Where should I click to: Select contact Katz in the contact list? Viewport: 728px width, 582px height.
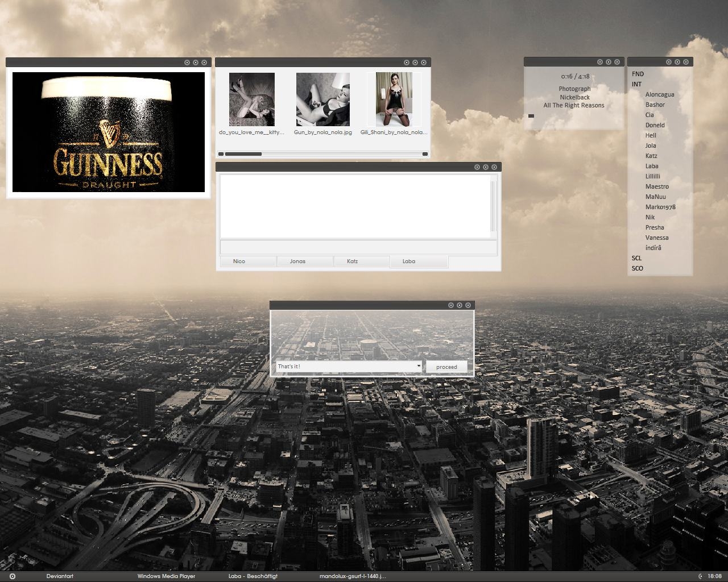tap(651, 156)
